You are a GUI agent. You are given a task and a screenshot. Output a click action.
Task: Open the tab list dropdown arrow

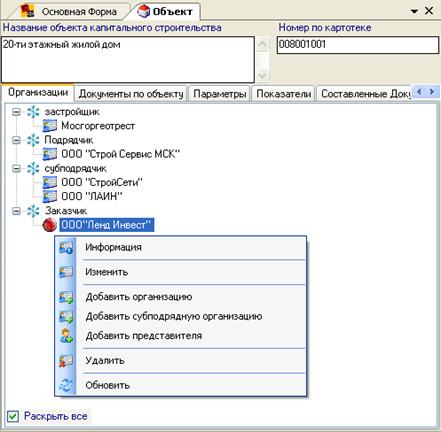414,12
